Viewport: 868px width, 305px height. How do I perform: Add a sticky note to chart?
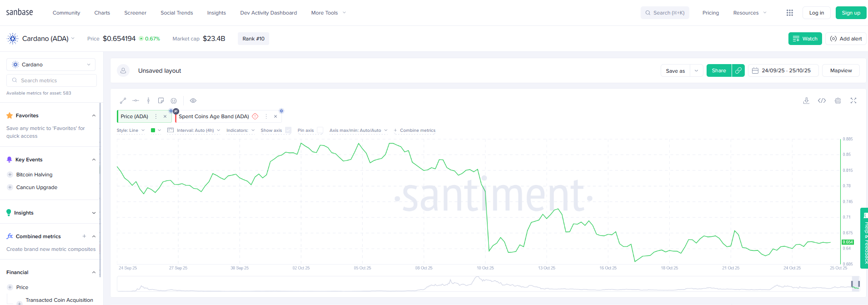click(161, 100)
